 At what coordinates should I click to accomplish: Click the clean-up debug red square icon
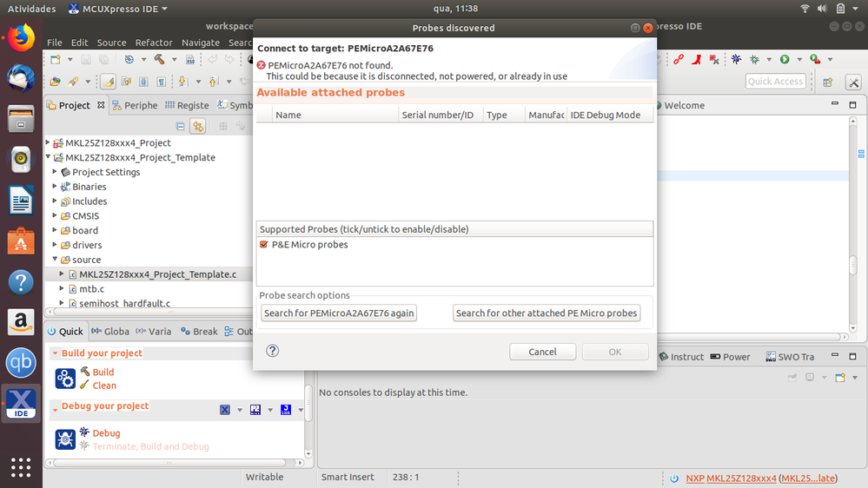tap(714, 59)
